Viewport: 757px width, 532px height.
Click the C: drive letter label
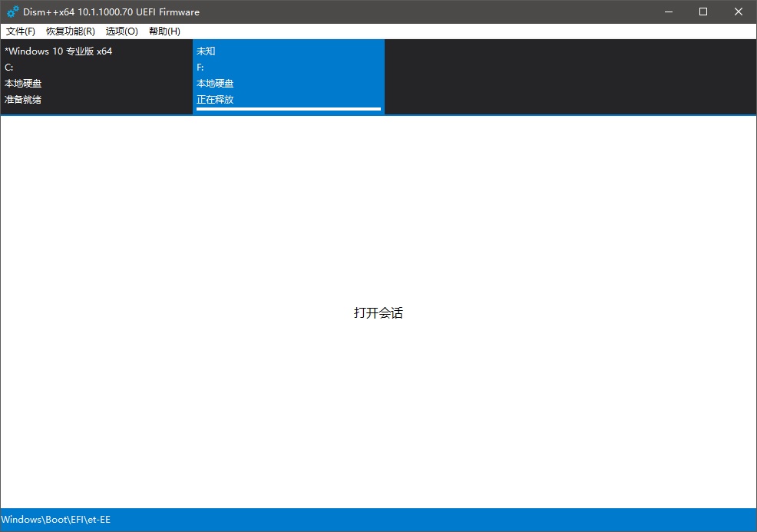point(8,67)
